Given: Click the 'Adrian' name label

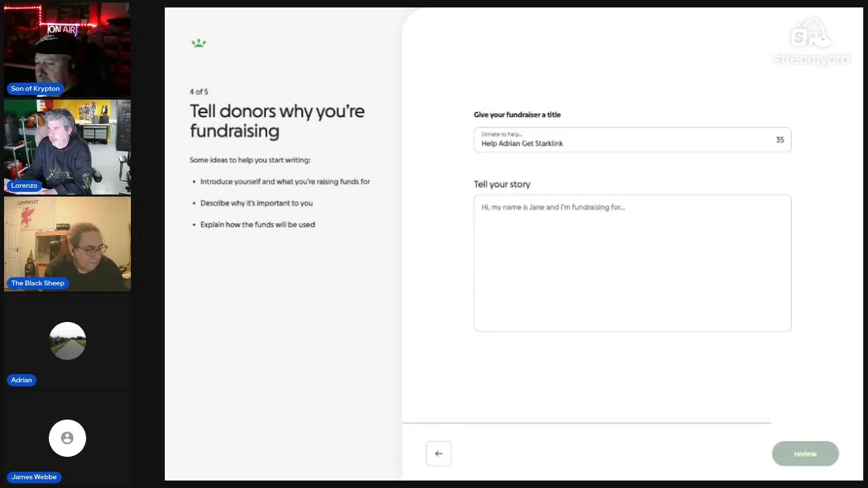Looking at the screenshot, I should pyautogui.click(x=22, y=380).
